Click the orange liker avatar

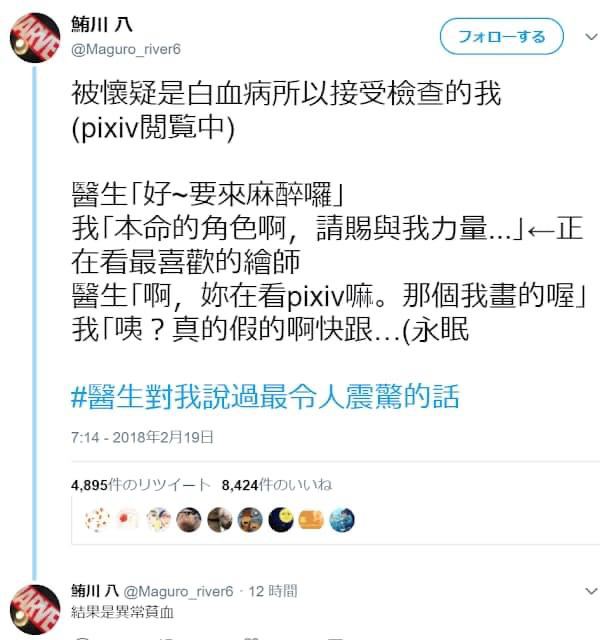pos(311,520)
